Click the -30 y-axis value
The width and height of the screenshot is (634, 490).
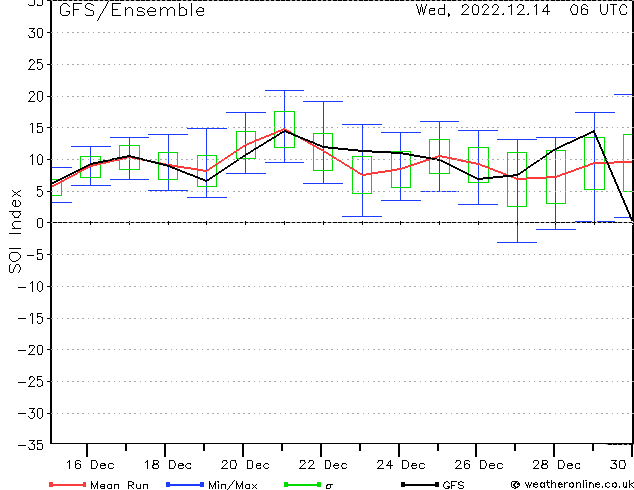pos(31,414)
